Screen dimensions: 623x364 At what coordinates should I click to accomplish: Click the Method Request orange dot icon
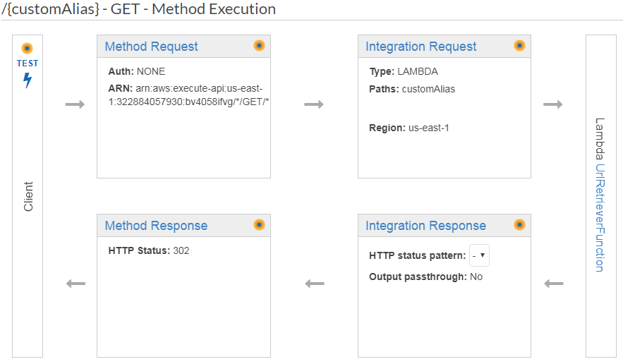tap(259, 46)
